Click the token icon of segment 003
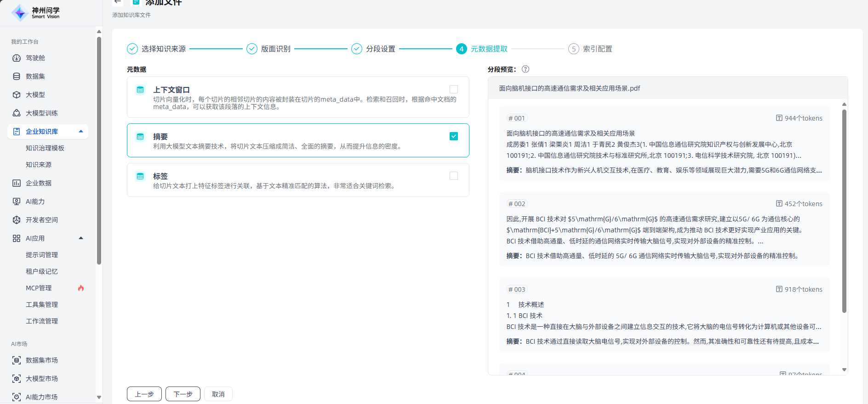The image size is (868, 404). coord(779,289)
